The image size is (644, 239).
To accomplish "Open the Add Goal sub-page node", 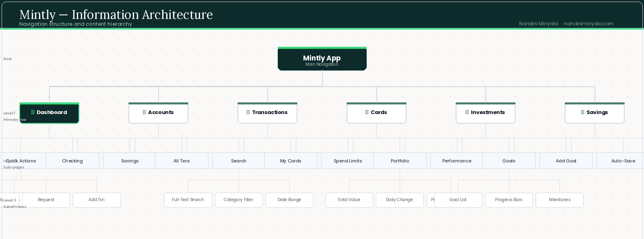I will point(566,161).
